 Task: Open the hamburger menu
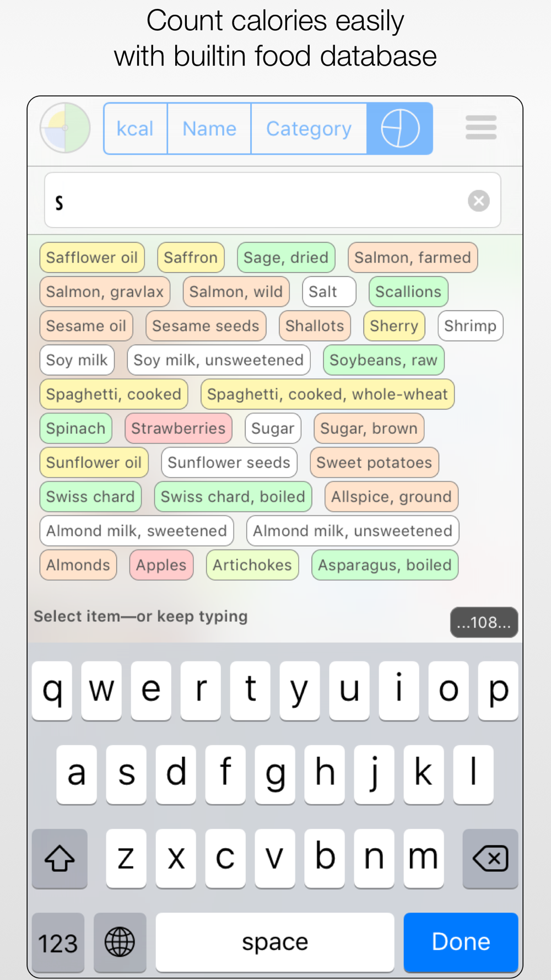[480, 128]
